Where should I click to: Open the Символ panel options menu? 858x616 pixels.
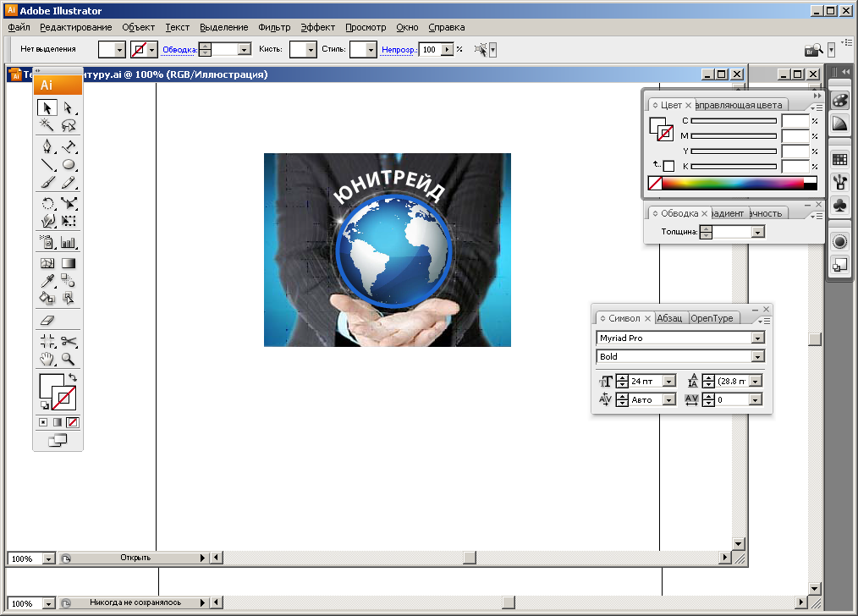pos(764,321)
